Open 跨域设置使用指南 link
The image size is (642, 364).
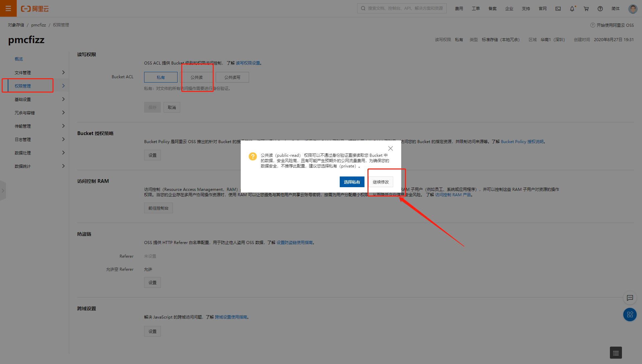click(x=231, y=317)
